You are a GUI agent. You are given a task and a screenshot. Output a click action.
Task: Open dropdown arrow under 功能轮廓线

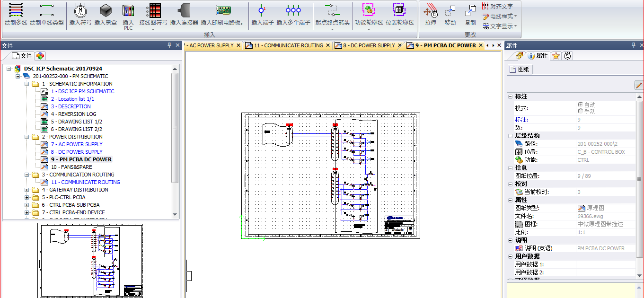tap(369, 29)
